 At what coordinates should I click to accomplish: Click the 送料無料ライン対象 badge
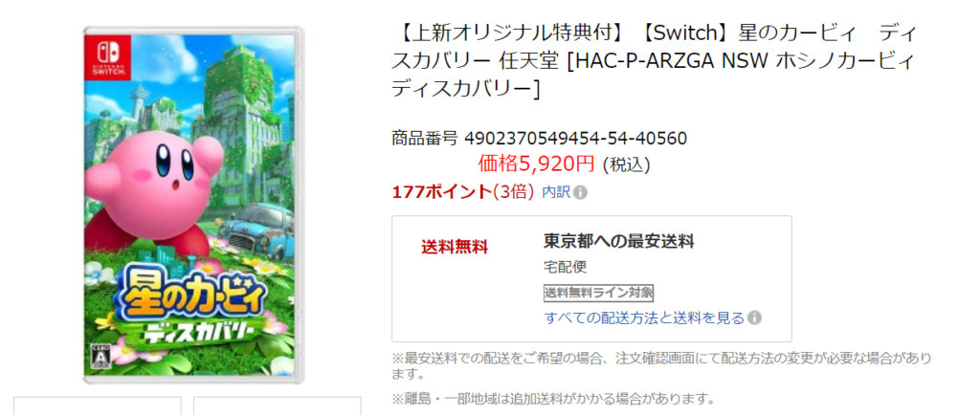599,292
